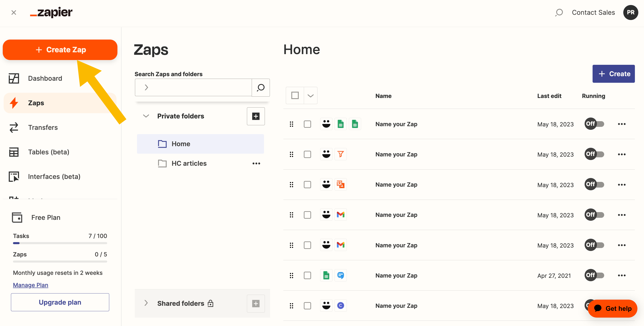Click the Upgrade plan button

60,302
